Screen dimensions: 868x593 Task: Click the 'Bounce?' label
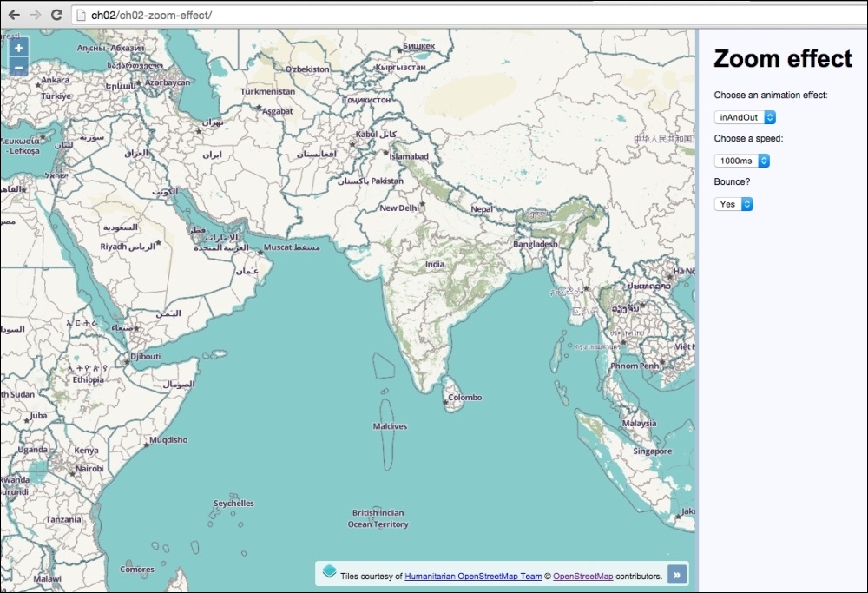coord(732,181)
